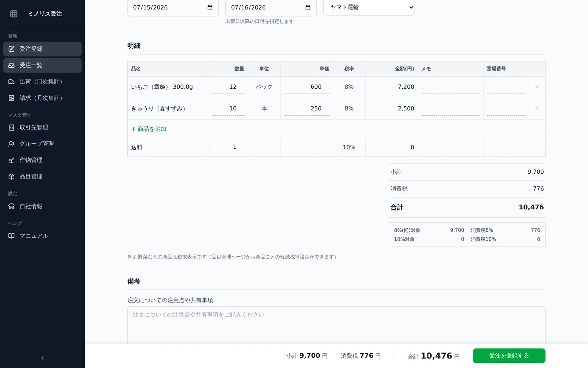
Task: Click the 取引先管理 contact icon
Action: (x=11, y=127)
